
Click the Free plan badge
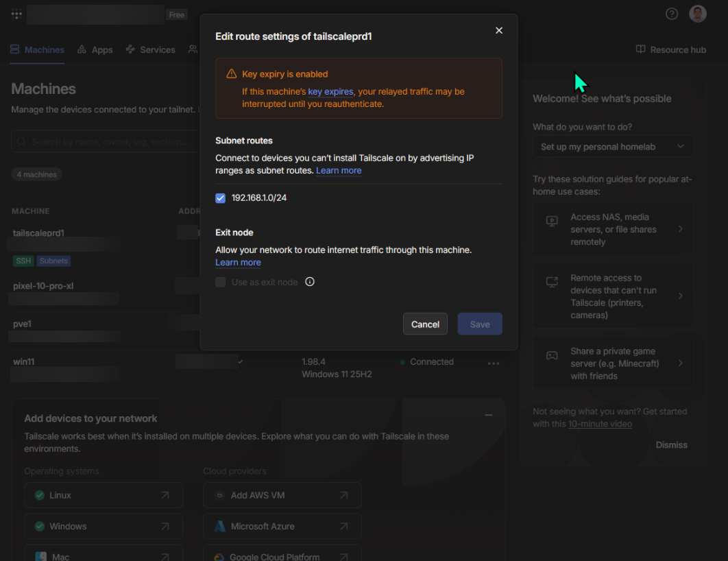pos(176,15)
